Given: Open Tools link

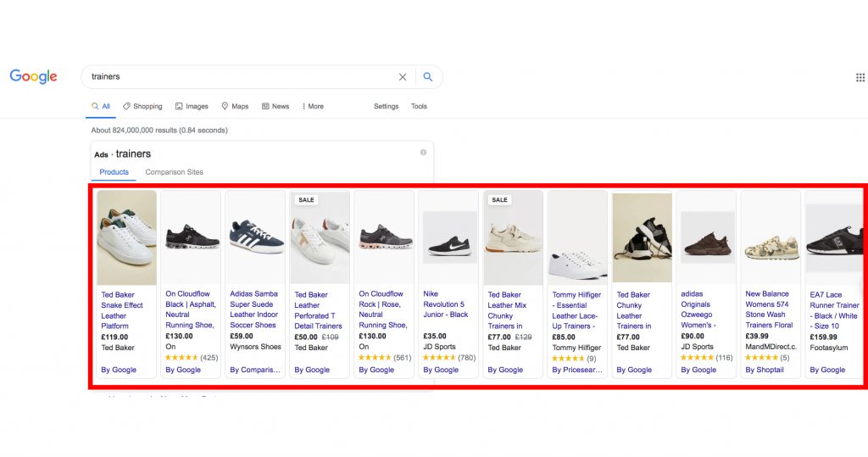Looking at the screenshot, I should click(x=419, y=106).
